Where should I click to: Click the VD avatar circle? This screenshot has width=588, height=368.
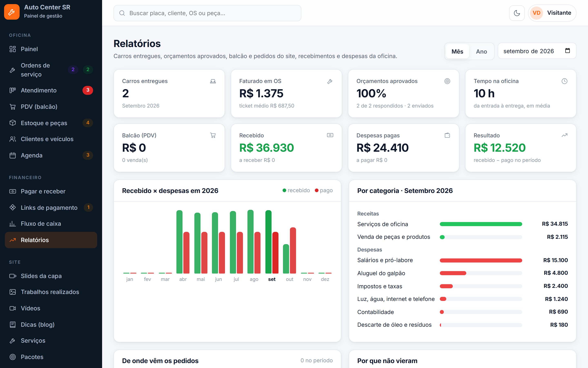coord(536,13)
